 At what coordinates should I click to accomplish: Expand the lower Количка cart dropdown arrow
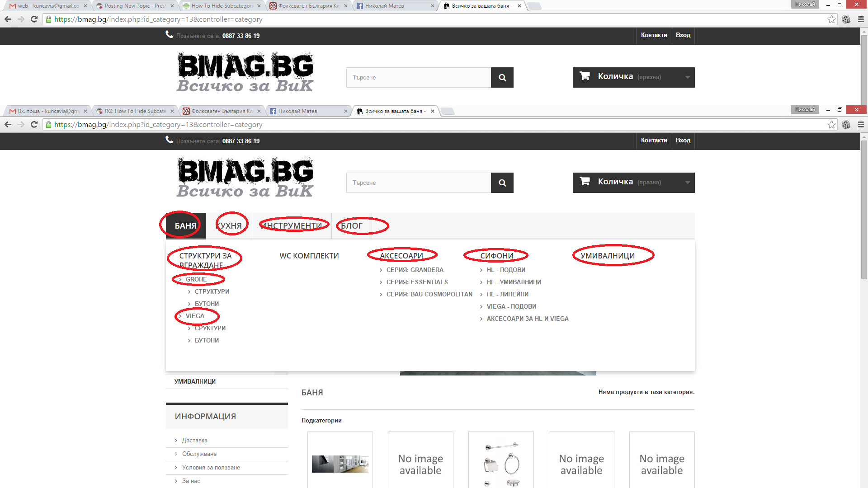point(687,183)
